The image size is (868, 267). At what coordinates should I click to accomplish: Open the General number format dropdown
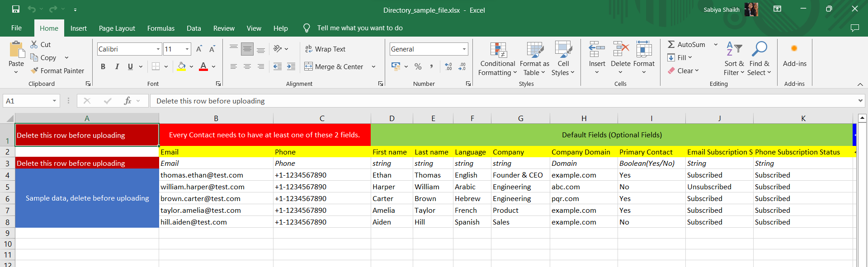pos(464,49)
